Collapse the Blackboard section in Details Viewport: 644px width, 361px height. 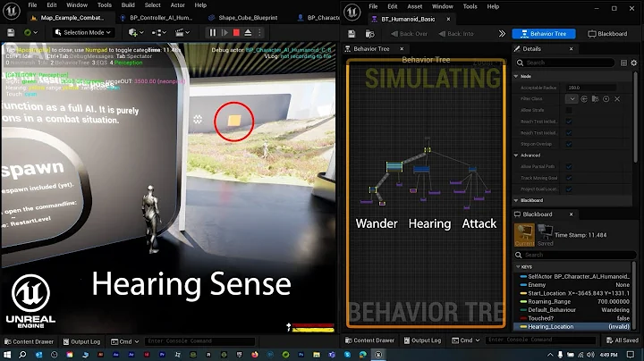516,200
